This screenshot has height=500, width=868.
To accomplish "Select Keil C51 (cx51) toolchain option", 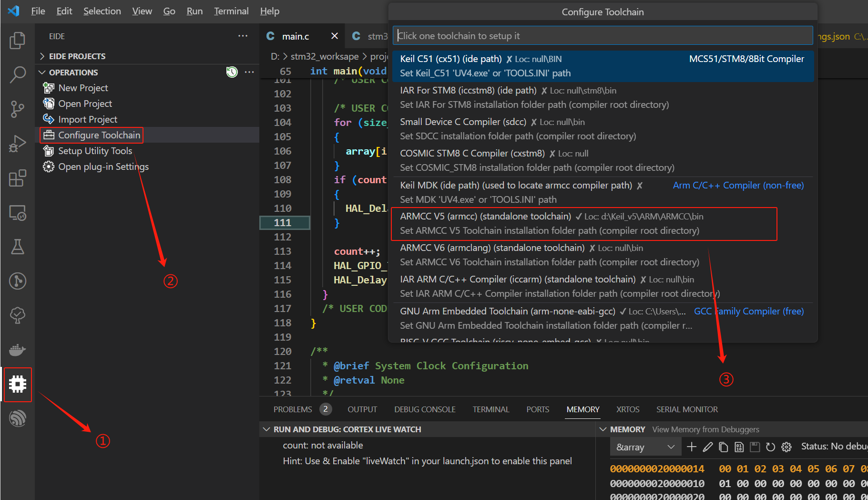I will point(603,66).
